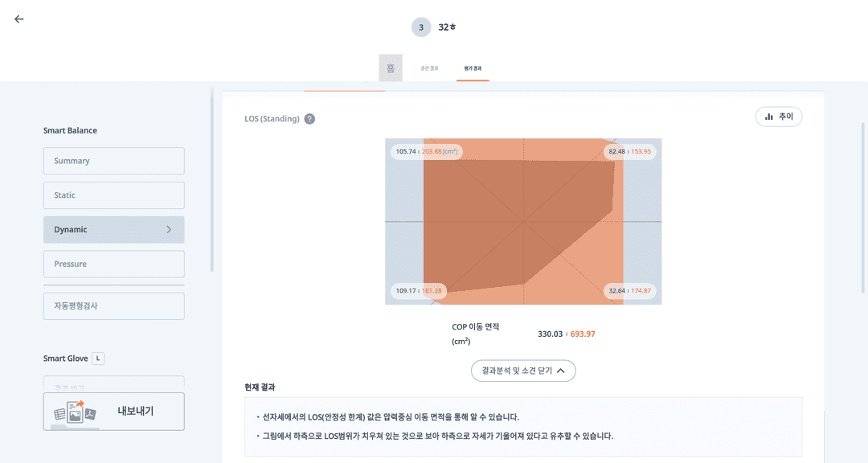The width and height of the screenshot is (868, 463).
Task: Collapse the 결과분석 및 소견 닫기 panel
Action: (x=523, y=371)
